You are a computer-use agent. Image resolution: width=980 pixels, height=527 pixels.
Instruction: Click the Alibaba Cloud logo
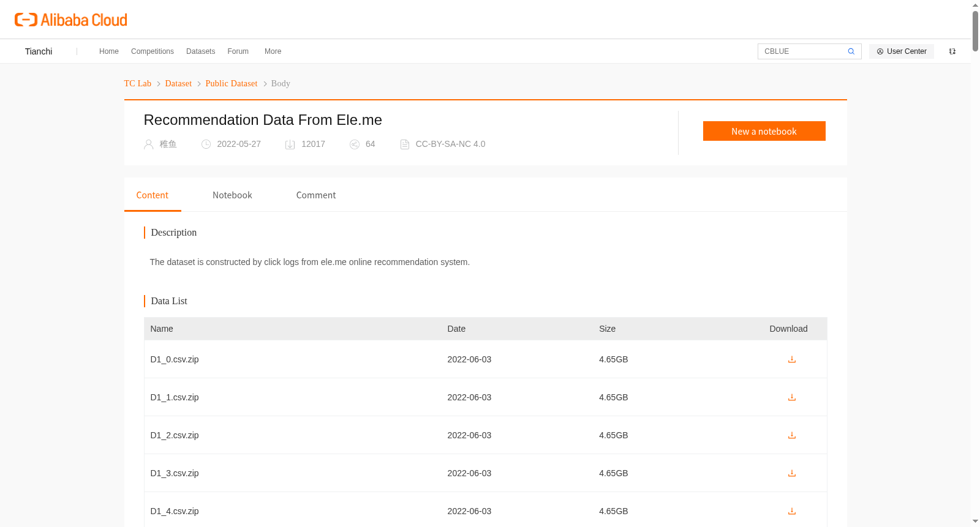(x=71, y=20)
